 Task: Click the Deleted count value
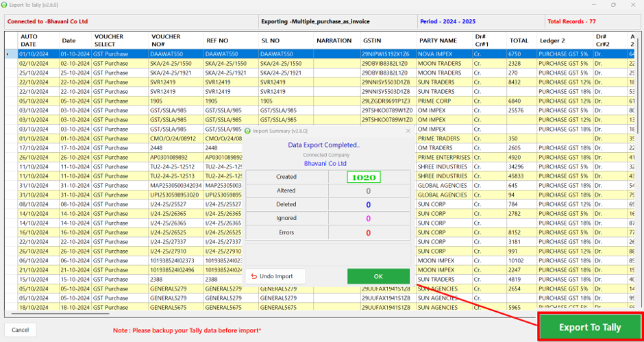369,205
